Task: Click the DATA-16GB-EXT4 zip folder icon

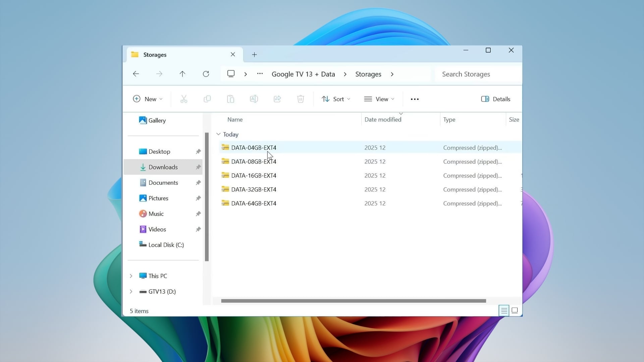Action: 225,175
